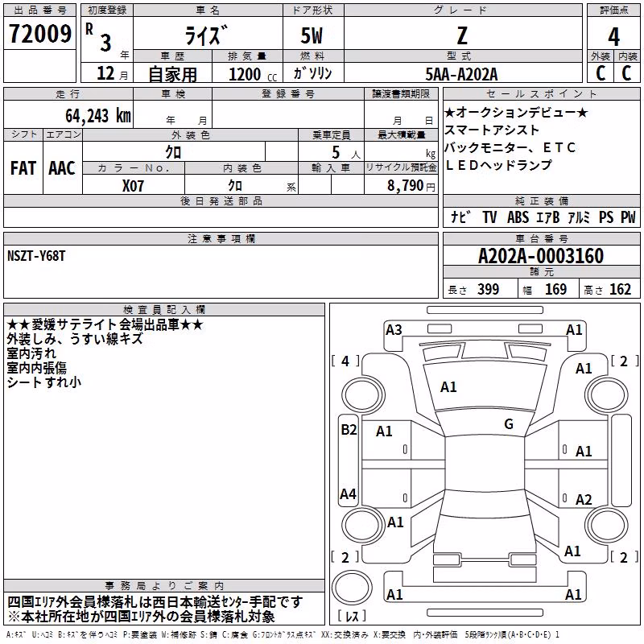Click 愛媛サテライト会場出品車 line
The height and width of the screenshot is (644, 644).
105,324
